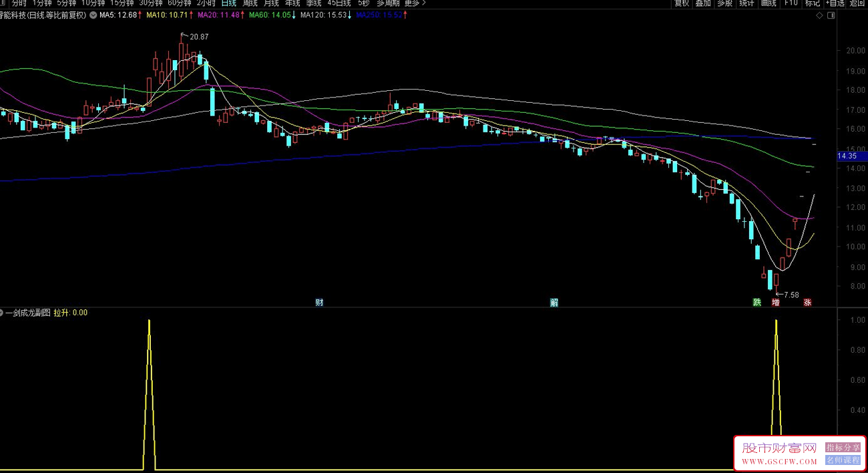This screenshot has width=868, height=473.
Task: Click the 一剑成龙副图 indicator title
Action: coord(28,313)
